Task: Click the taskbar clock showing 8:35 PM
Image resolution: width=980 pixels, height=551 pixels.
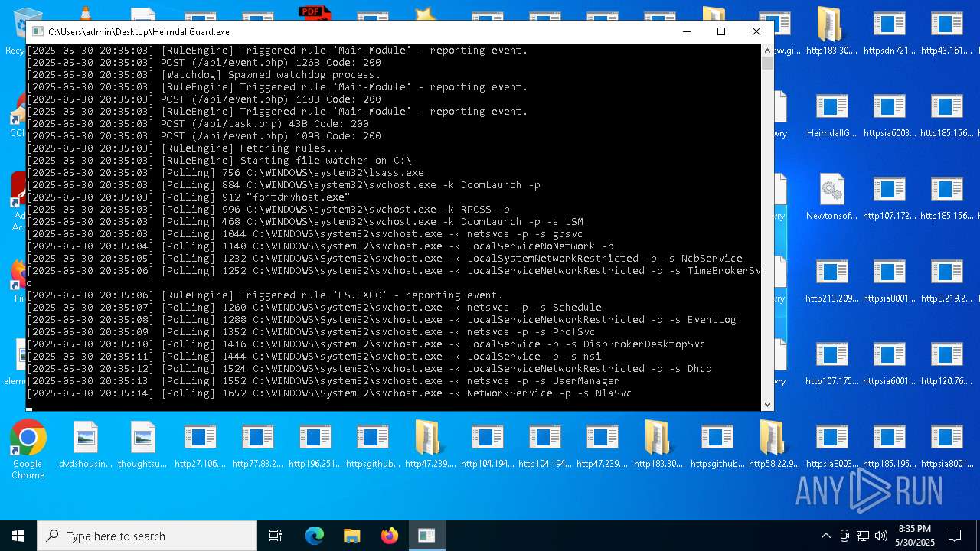Action: (x=914, y=536)
